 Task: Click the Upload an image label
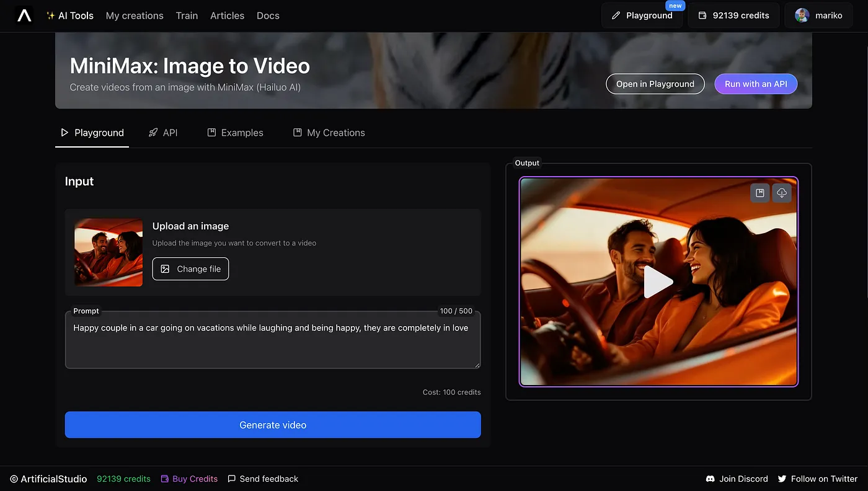[x=190, y=226]
